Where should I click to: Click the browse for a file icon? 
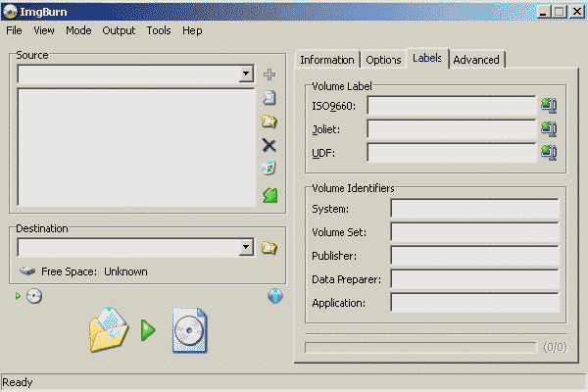pos(269,98)
